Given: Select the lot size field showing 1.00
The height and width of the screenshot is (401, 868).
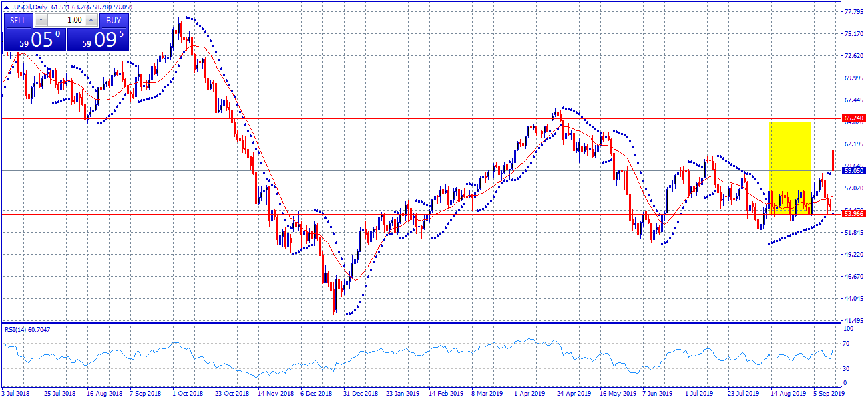Looking at the screenshot, I should tap(67, 20).
